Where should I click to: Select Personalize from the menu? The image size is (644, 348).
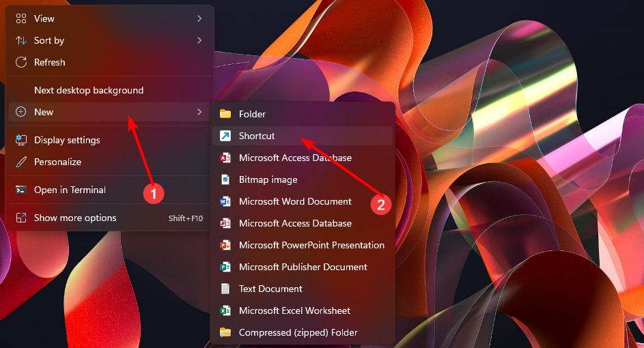click(110, 162)
